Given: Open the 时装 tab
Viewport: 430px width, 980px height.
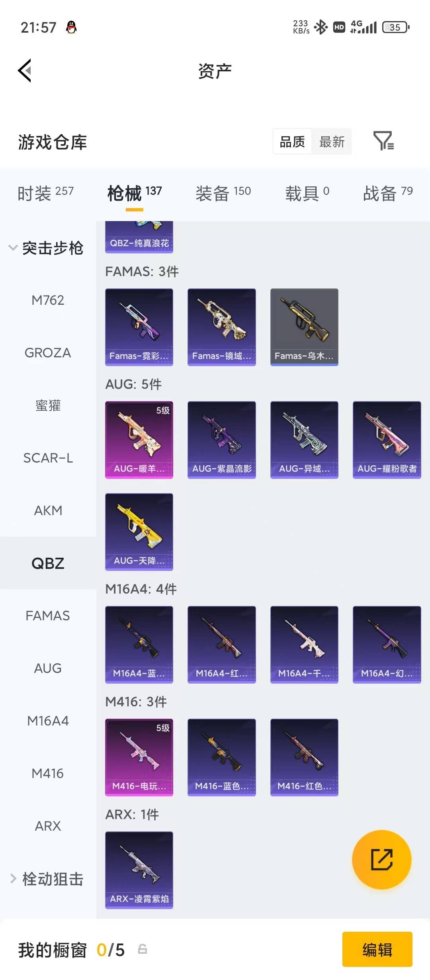Looking at the screenshot, I should tap(45, 193).
